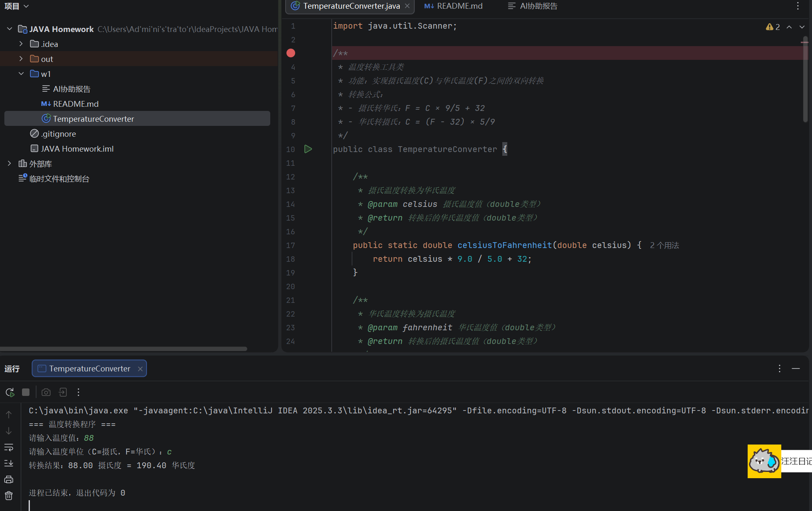Remove the breakpoint on line 3
812x511 pixels.
coord(291,53)
